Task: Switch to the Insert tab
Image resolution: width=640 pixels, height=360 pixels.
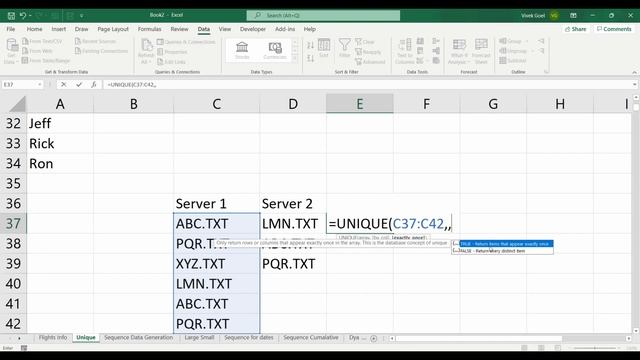Action: pyautogui.click(x=59, y=29)
